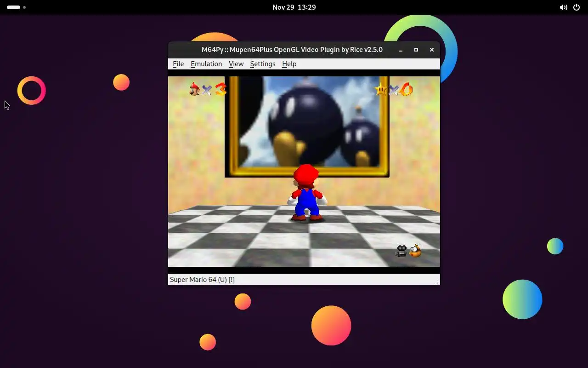This screenshot has width=588, height=368.
Task: Open the File menu
Action: point(178,64)
